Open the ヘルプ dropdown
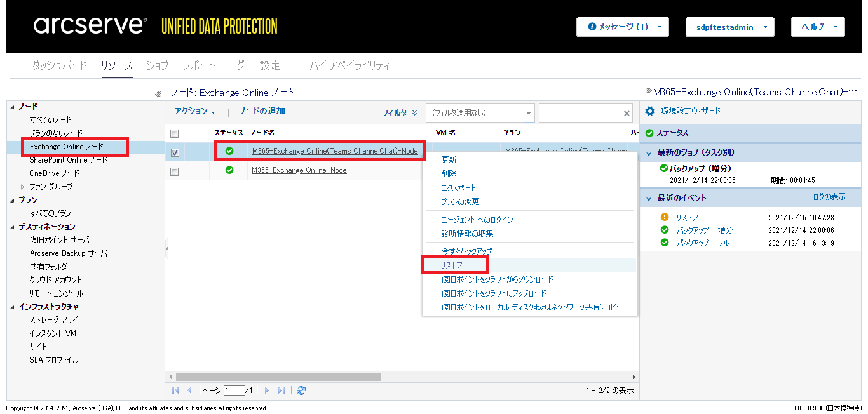The width and height of the screenshot is (868, 414). 818,27
